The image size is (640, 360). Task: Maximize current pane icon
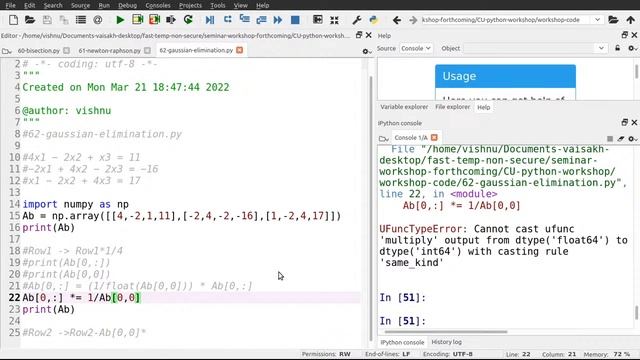coord(318,20)
